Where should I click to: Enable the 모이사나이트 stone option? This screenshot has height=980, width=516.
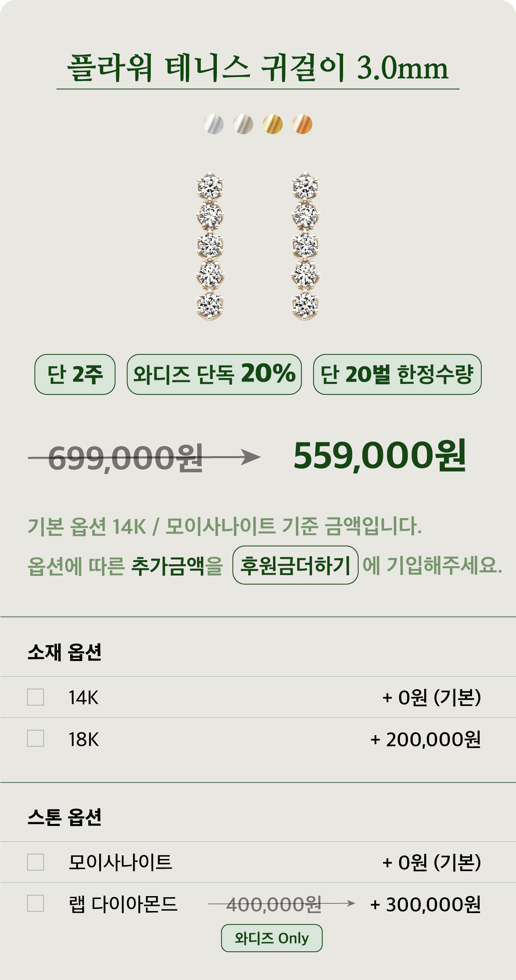tap(35, 862)
